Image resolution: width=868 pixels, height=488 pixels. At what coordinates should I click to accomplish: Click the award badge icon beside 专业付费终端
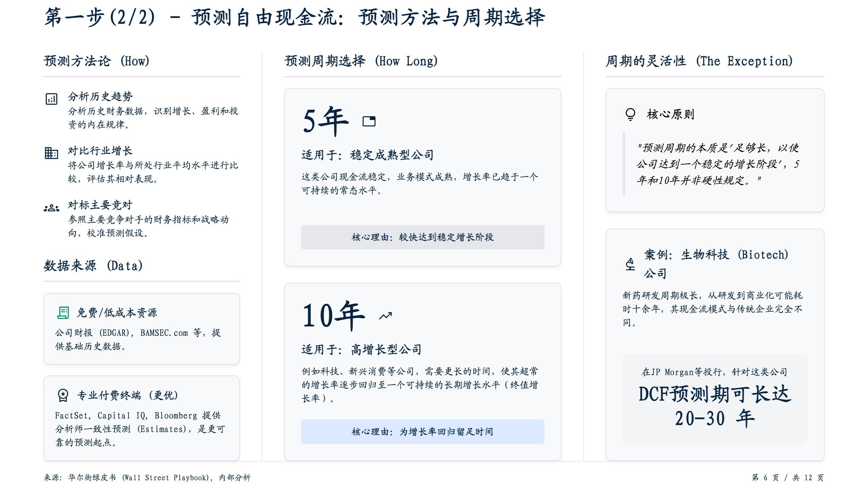[63, 395]
